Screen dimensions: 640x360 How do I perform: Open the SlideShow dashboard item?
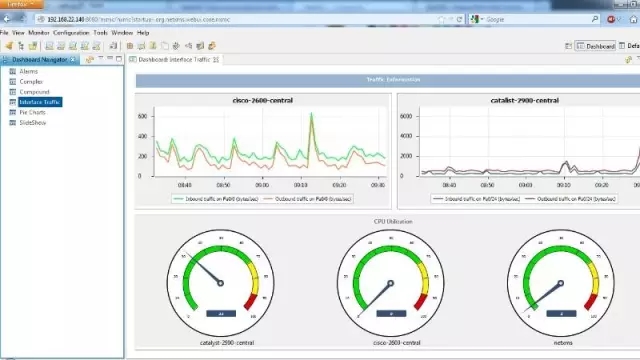point(33,122)
